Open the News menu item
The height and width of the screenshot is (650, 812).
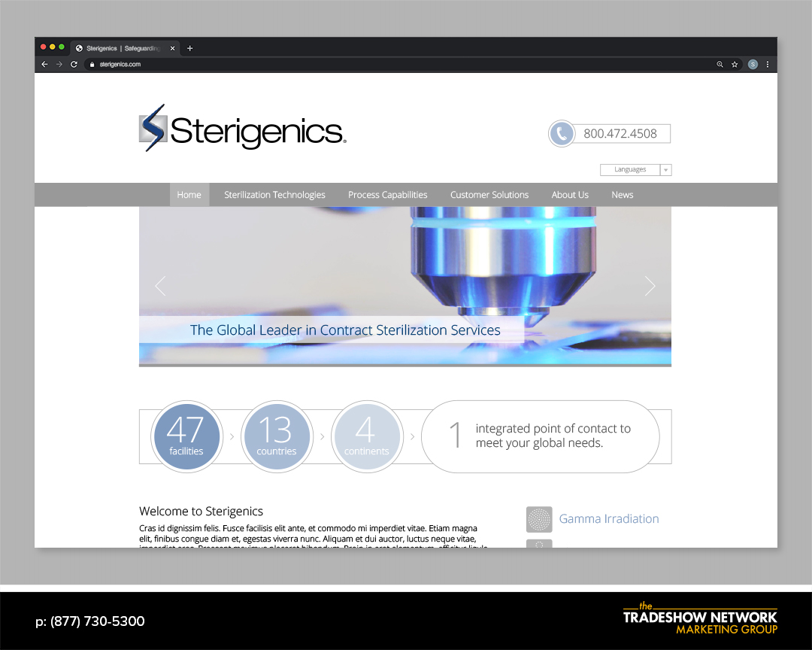click(622, 195)
